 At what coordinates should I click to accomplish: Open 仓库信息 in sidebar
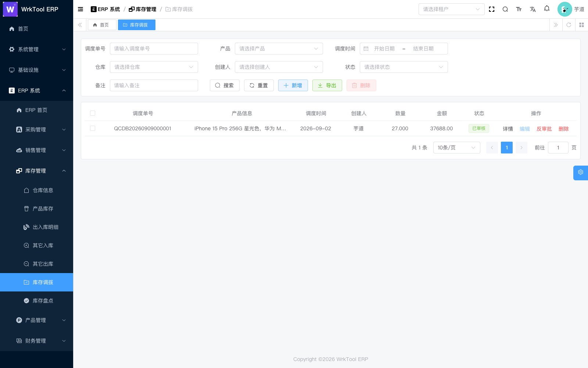pyautogui.click(x=37, y=190)
